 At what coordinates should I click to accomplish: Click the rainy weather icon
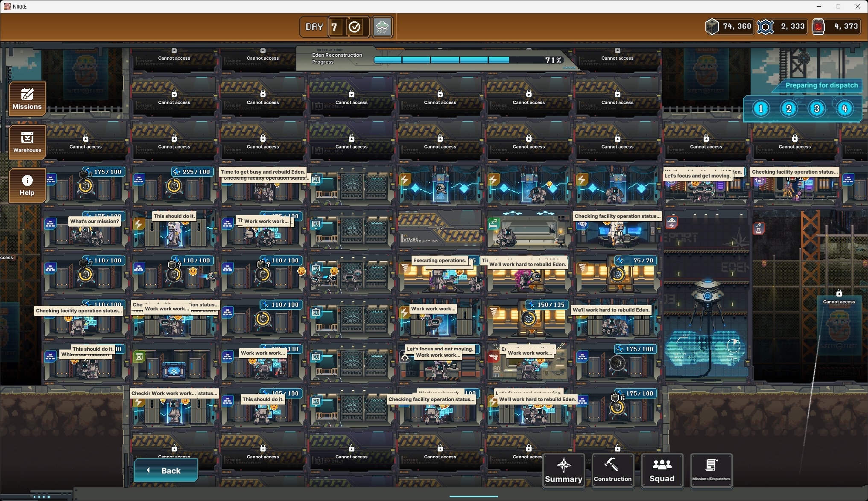[382, 27]
